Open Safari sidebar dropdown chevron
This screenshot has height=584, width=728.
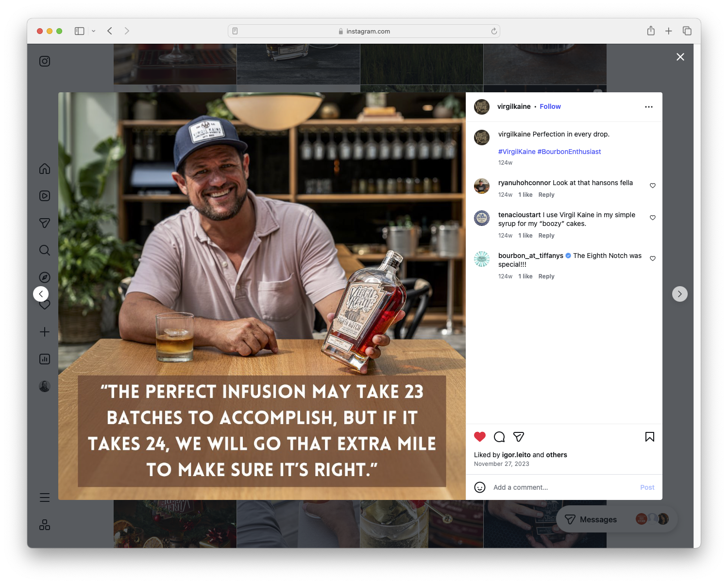[94, 31]
